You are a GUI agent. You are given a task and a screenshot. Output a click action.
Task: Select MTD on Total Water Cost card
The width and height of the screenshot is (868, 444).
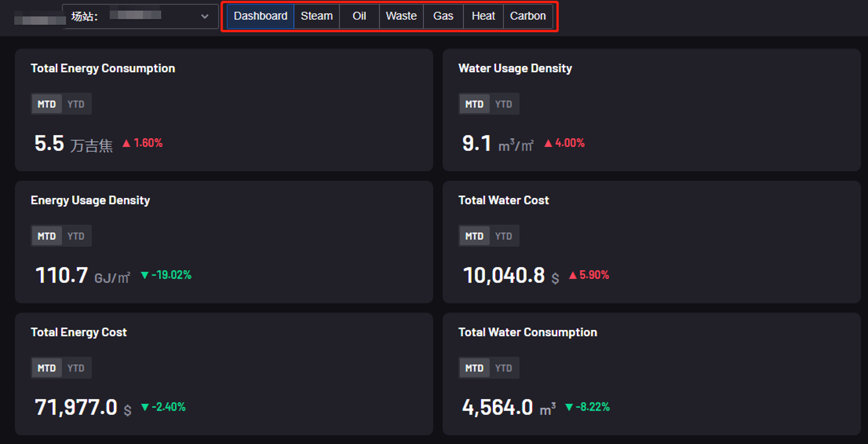[x=474, y=236]
